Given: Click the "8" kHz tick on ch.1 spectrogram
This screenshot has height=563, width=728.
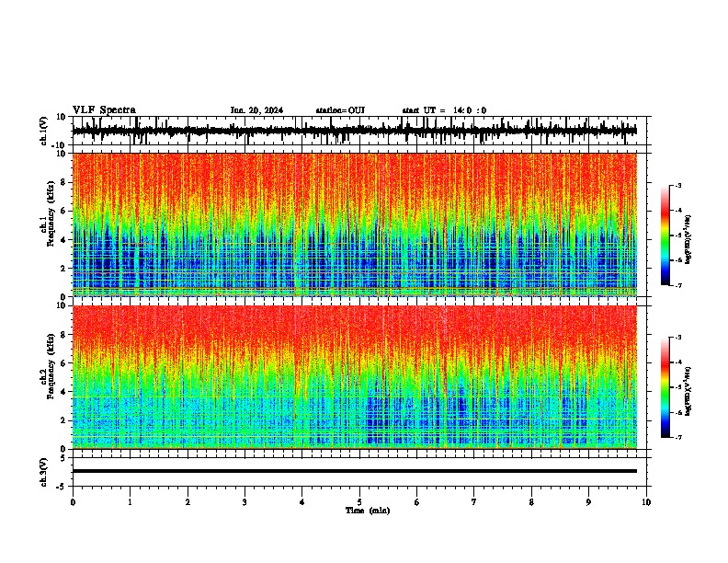Looking at the screenshot, I should pyautogui.click(x=63, y=182).
